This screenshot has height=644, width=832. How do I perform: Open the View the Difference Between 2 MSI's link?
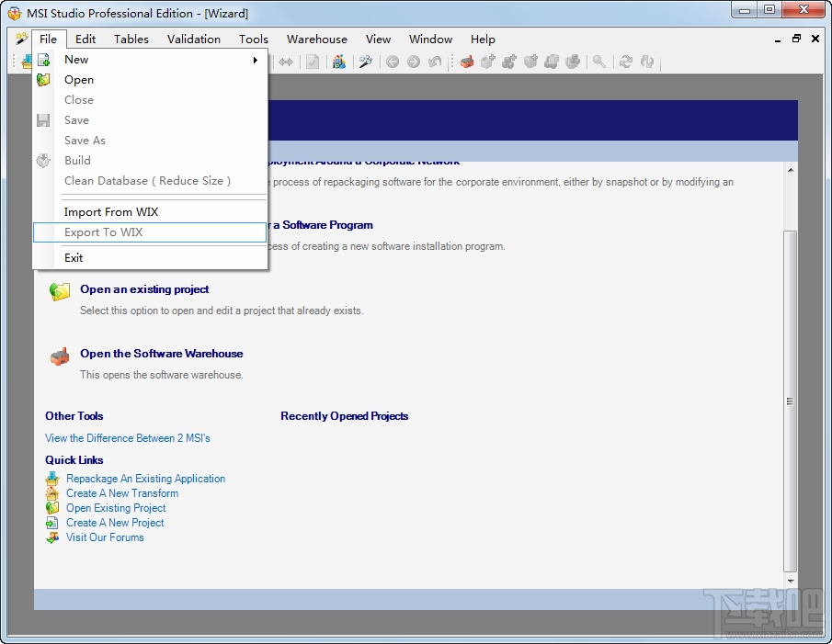pos(127,438)
